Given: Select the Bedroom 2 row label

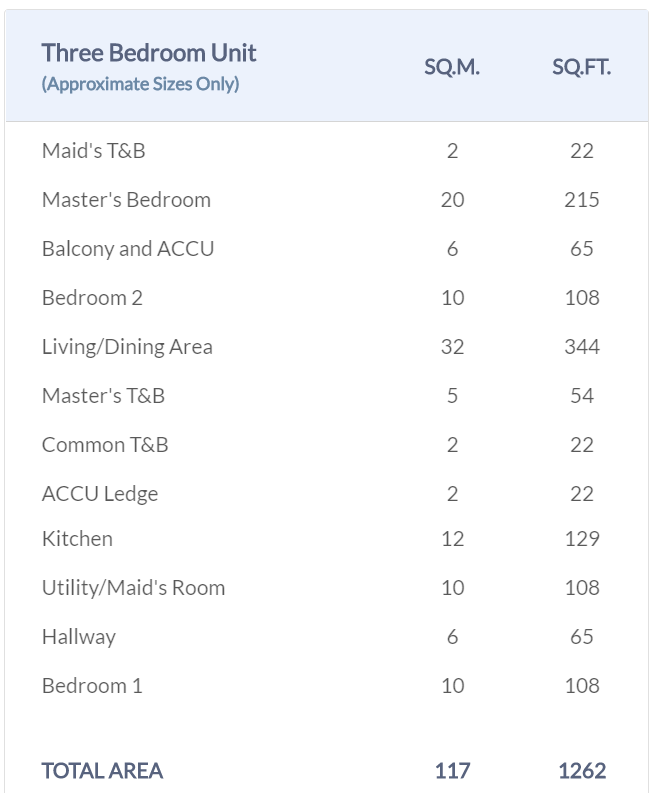Looking at the screenshot, I should [x=92, y=298].
